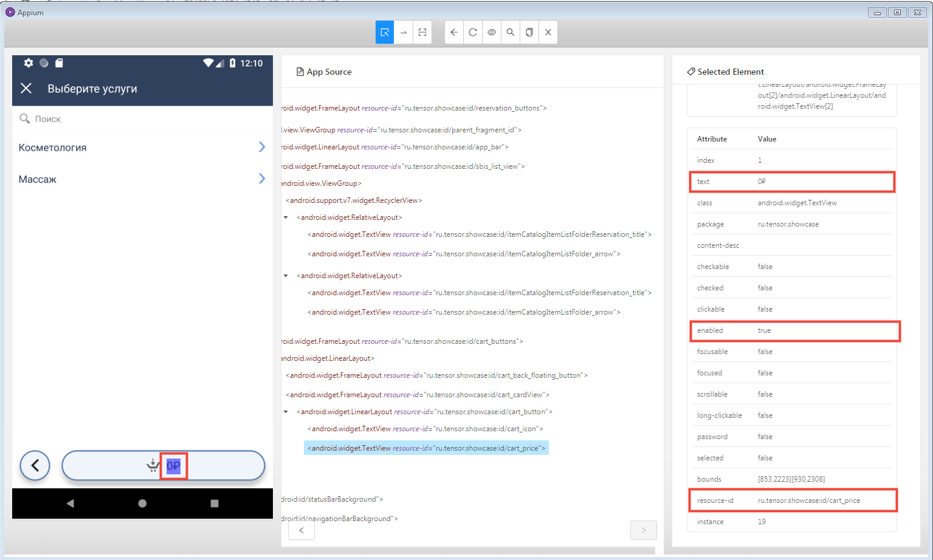This screenshot has height=560, width=933.
Task: Tap the 0₽ cart price text
Action: [x=173, y=466]
